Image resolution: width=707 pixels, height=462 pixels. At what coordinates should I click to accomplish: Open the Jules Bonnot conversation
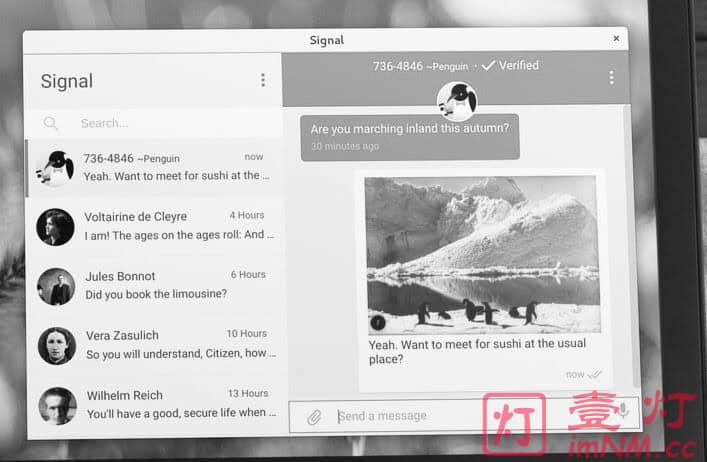point(156,286)
